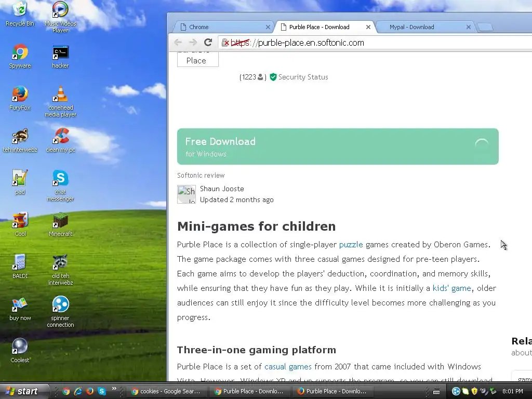Open old teh interwebz shortcut
Screen dimensions: 532x399
click(60, 270)
